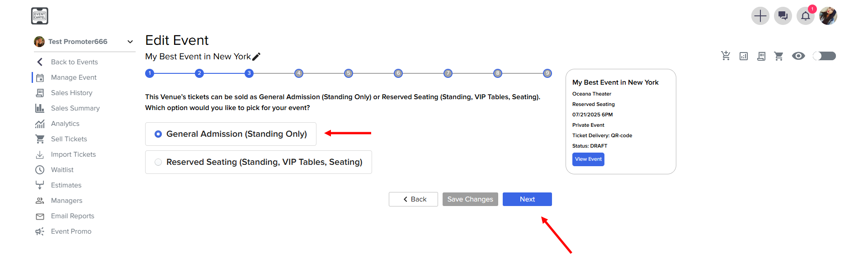Click the blue Next button
Viewport: 868px width, 259px height.
pos(527,199)
